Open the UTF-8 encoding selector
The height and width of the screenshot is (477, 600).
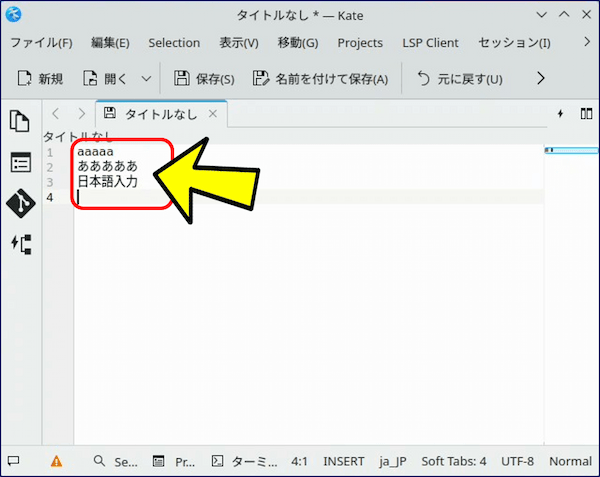517,462
